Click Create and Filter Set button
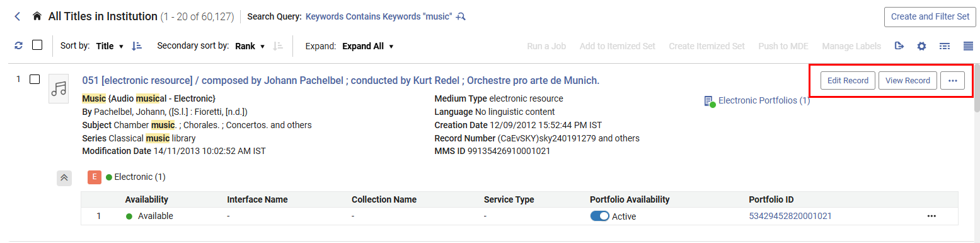This screenshot has height=243, width=980. point(930,16)
